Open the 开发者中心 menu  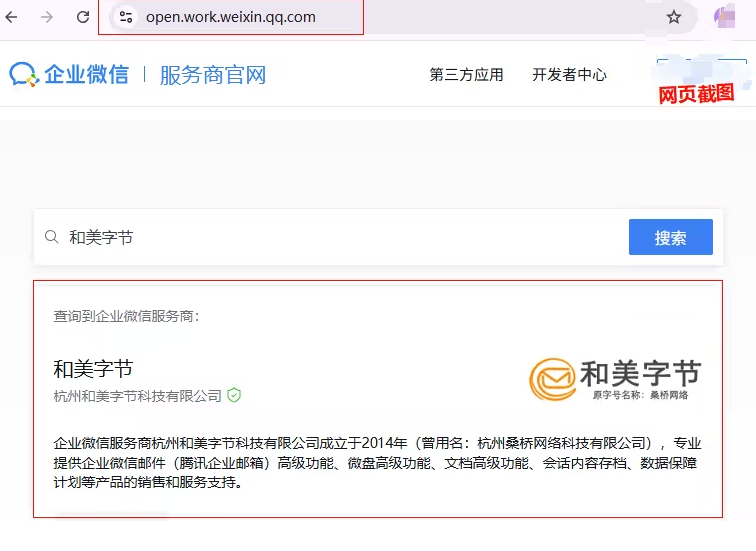(569, 75)
